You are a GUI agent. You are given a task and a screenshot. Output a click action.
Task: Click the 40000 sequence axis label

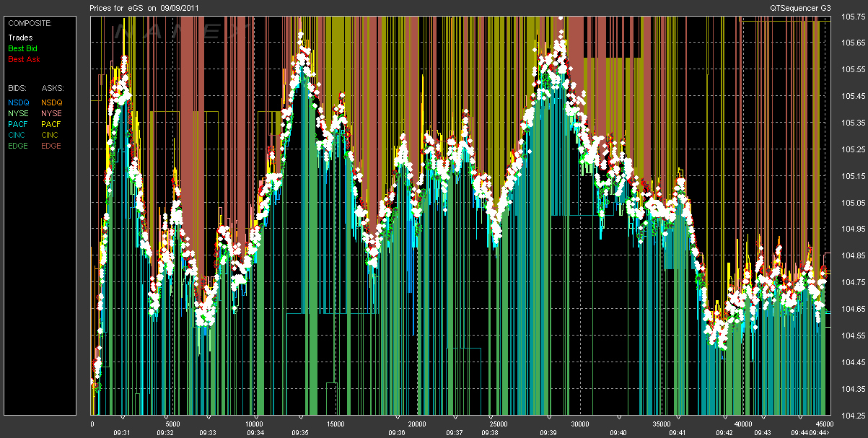click(743, 424)
